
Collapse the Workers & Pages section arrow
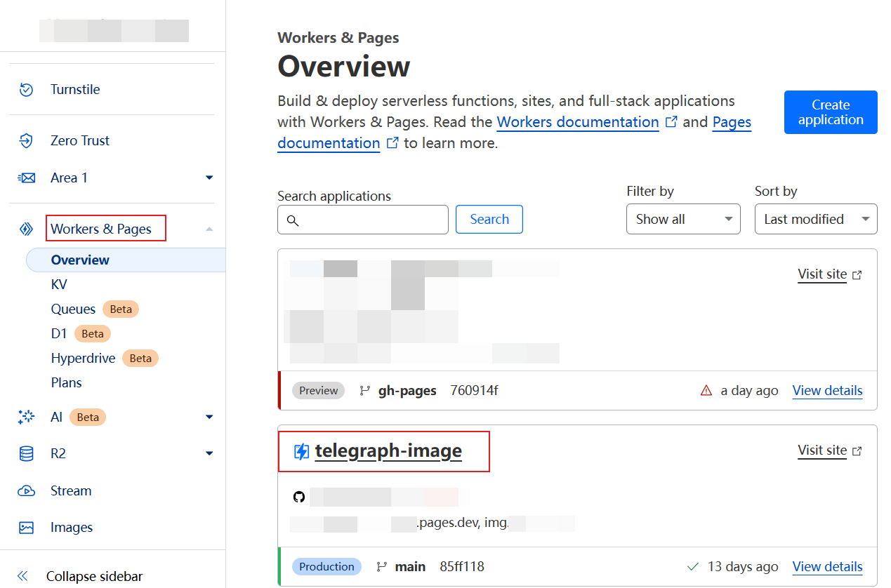pyautogui.click(x=209, y=229)
